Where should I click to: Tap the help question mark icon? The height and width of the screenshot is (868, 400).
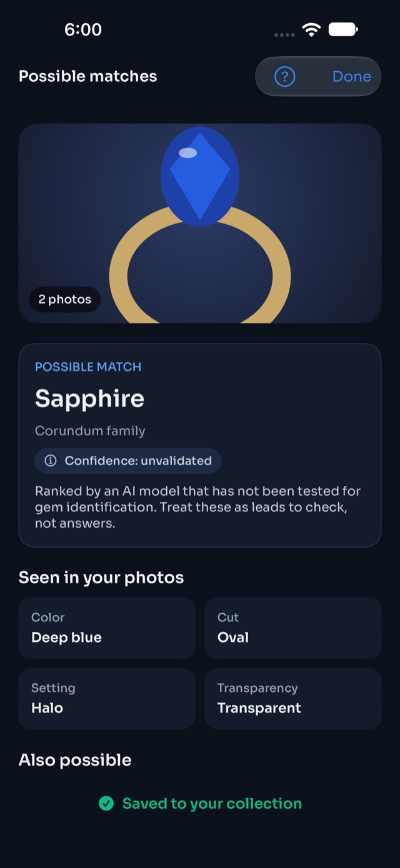pos(284,77)
